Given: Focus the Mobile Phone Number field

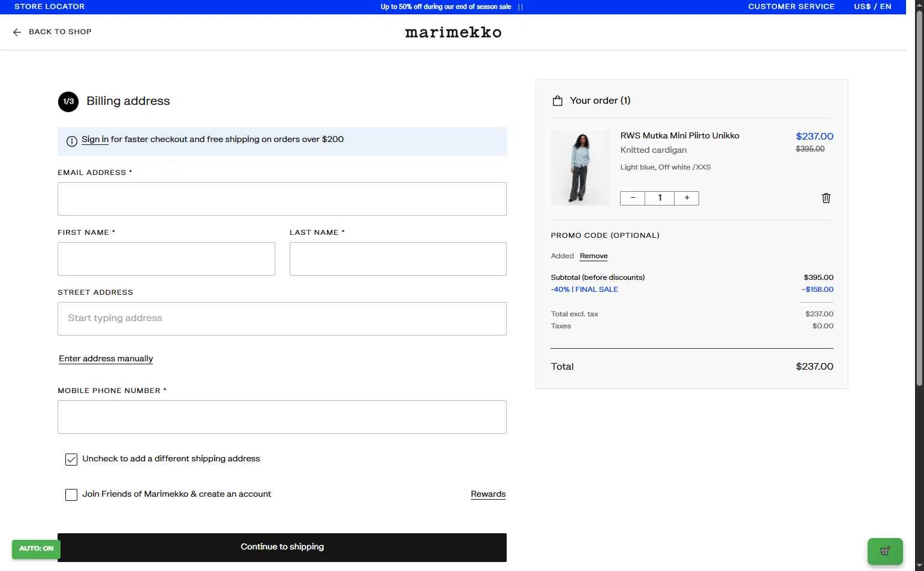Looking at the screenshot, I should click(282, 417).
